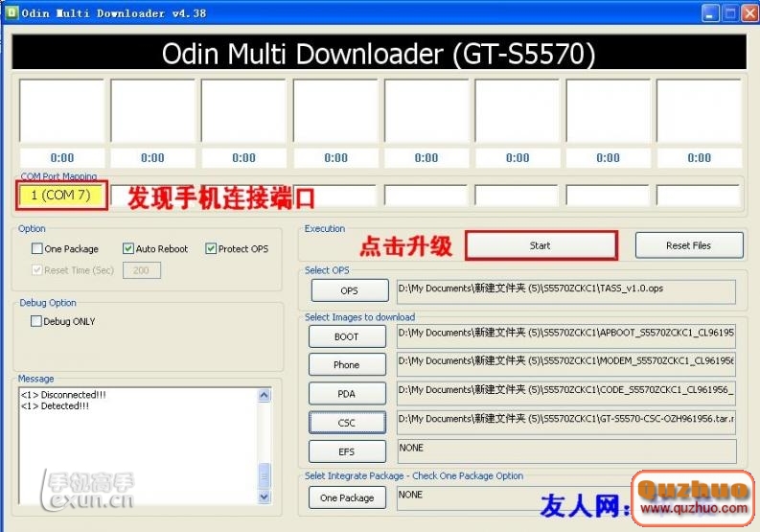Image resolution: width=760 pixels, height=532 pixels.
Task: Click the Odin app icon in title bar
Action: 12,12
